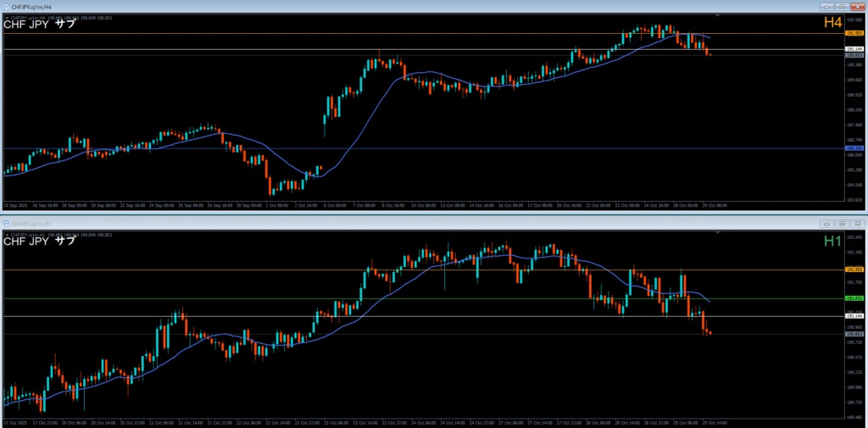Screen dimensions: 868x428
Task: Select the orange 191.905 price label on H4
Action: pyautogui.click(x=854, y=33)
